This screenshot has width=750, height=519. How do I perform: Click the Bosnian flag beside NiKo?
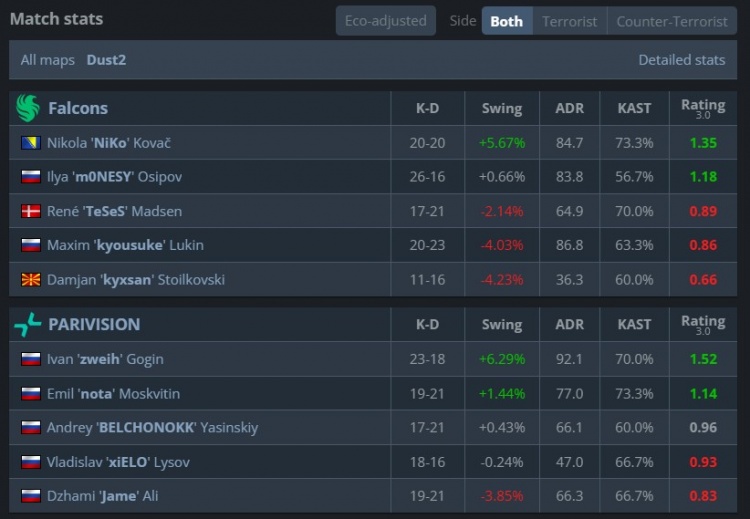coord(30,143)
